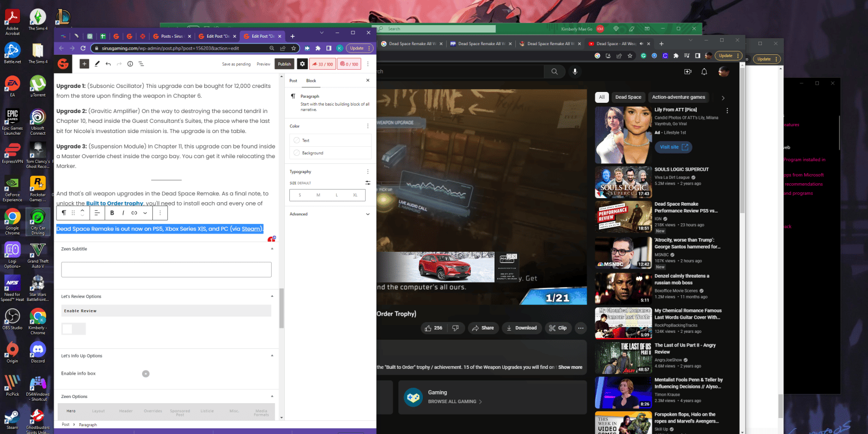Undo the last edit in WordPress editor

(x=108, y=64)
